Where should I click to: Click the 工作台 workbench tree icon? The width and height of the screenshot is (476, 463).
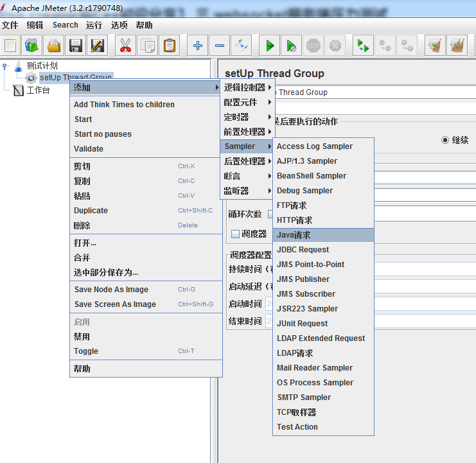18,90
